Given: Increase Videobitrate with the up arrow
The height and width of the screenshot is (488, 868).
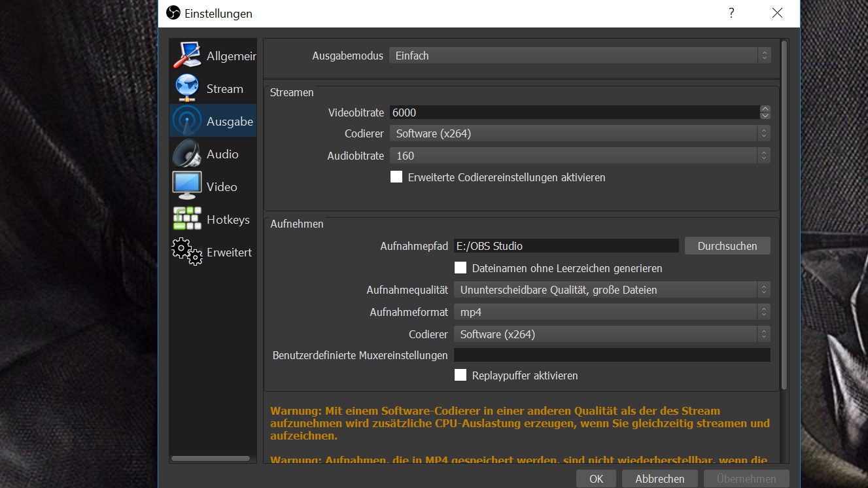Looking at the screenshot, I should pos(765,109).
